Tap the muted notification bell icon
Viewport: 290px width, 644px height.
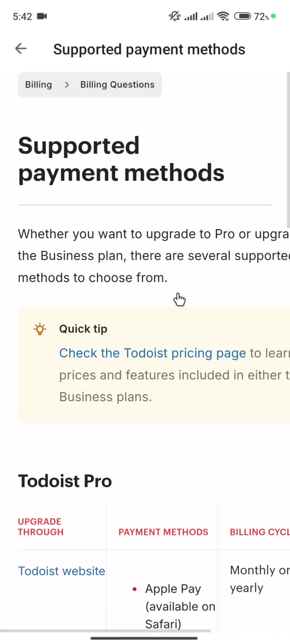175,16
